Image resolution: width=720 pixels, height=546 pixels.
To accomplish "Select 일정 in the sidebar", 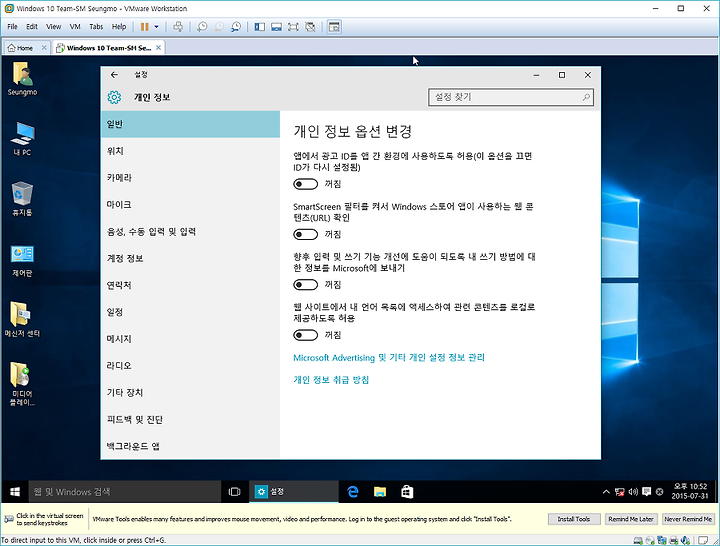I will click(190, 312).
